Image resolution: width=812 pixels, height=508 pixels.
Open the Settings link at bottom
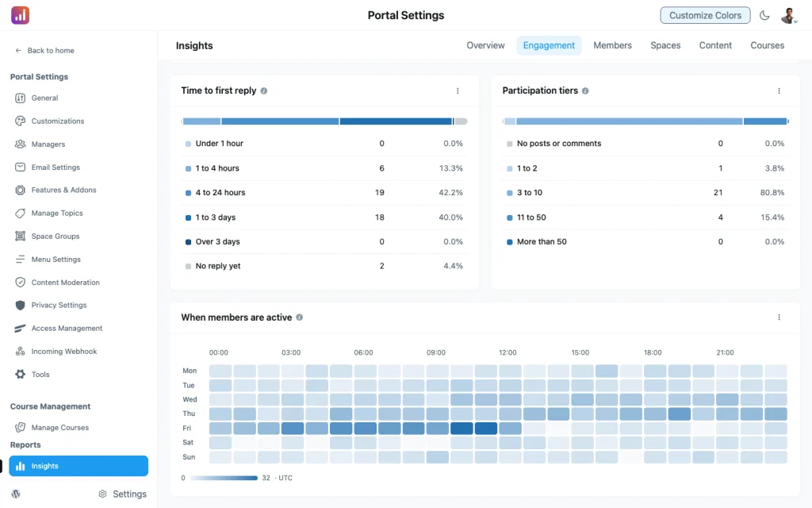(x=129, y=494)
